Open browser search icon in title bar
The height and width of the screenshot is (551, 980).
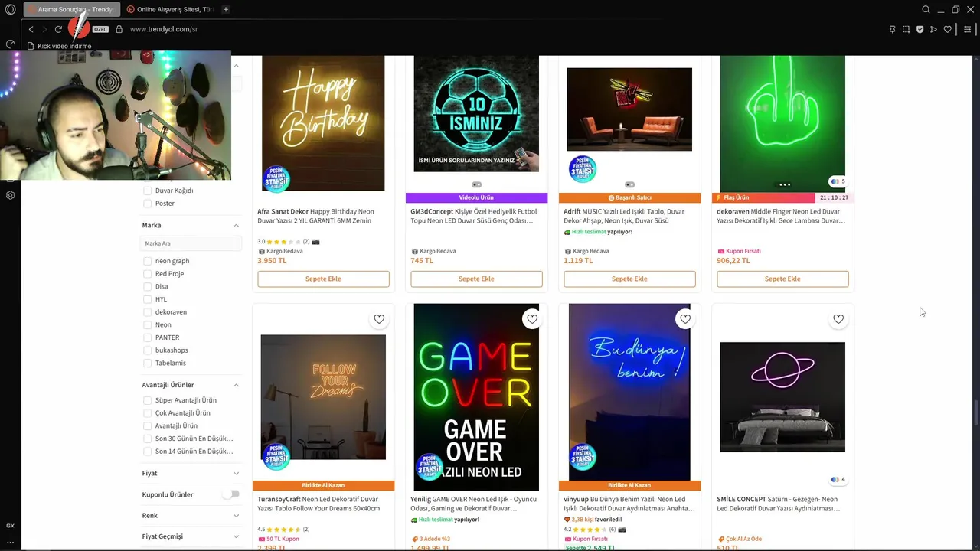pyautogui.click(x=926, y=9)
